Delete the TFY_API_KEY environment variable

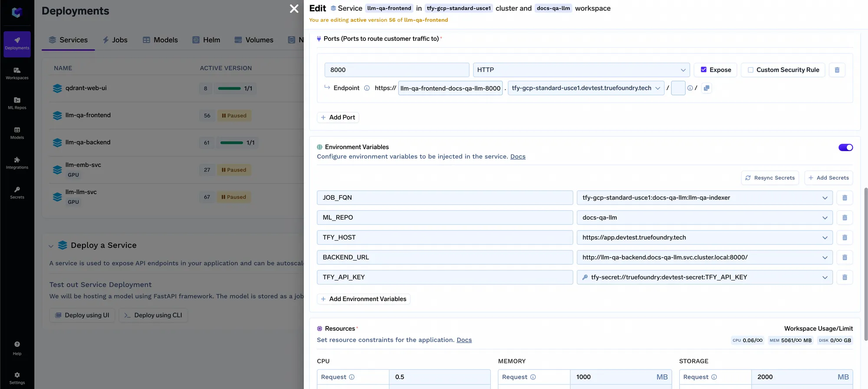point(845,277)
